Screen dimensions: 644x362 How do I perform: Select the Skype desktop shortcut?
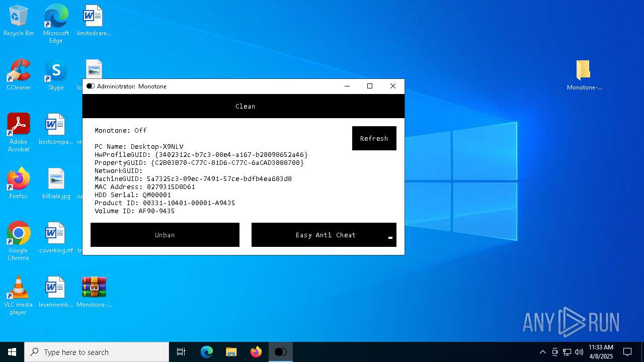click(56, 75)
